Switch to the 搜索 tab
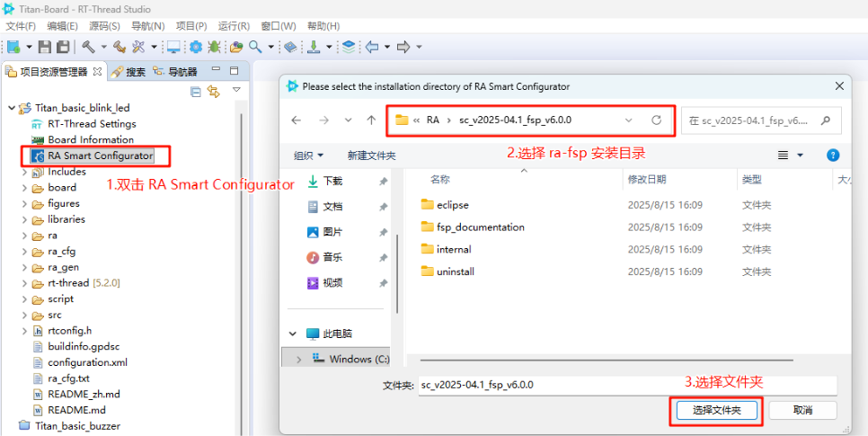Screen dimensions: 868x436 coord(129,72)
